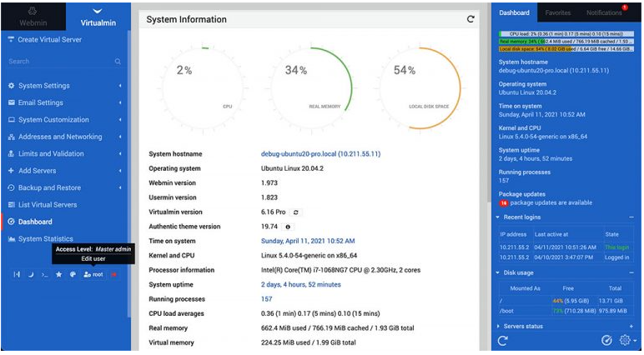Refresh the System Information panel
The width and height of the screenshot is (644, 355).
pyautogui.click(x=470, y=19)
